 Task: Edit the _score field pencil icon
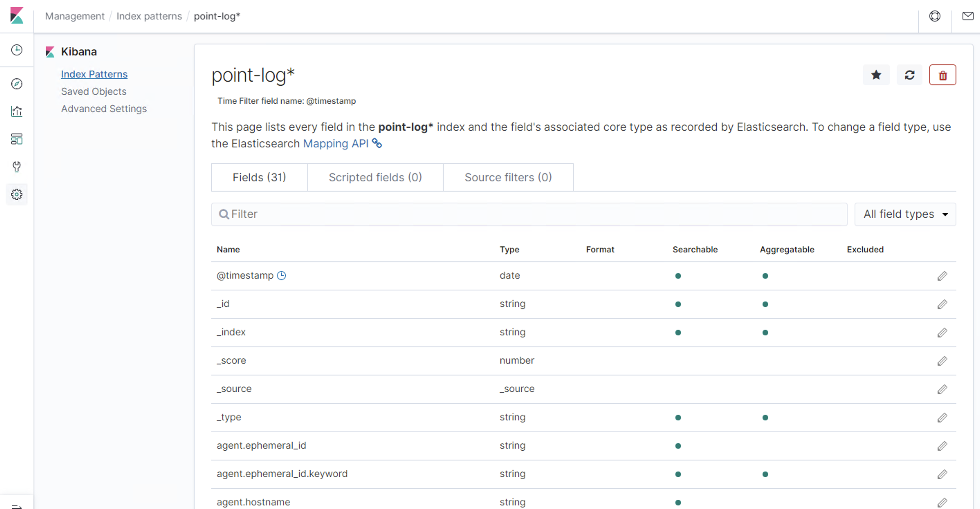pyautogui.click(x=942, y=361)
